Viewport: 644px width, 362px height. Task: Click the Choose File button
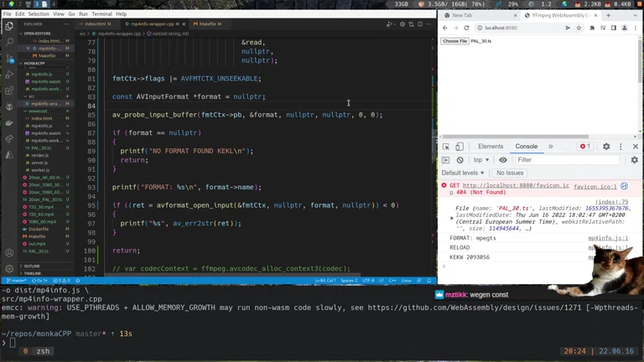[x=454, y=41]
